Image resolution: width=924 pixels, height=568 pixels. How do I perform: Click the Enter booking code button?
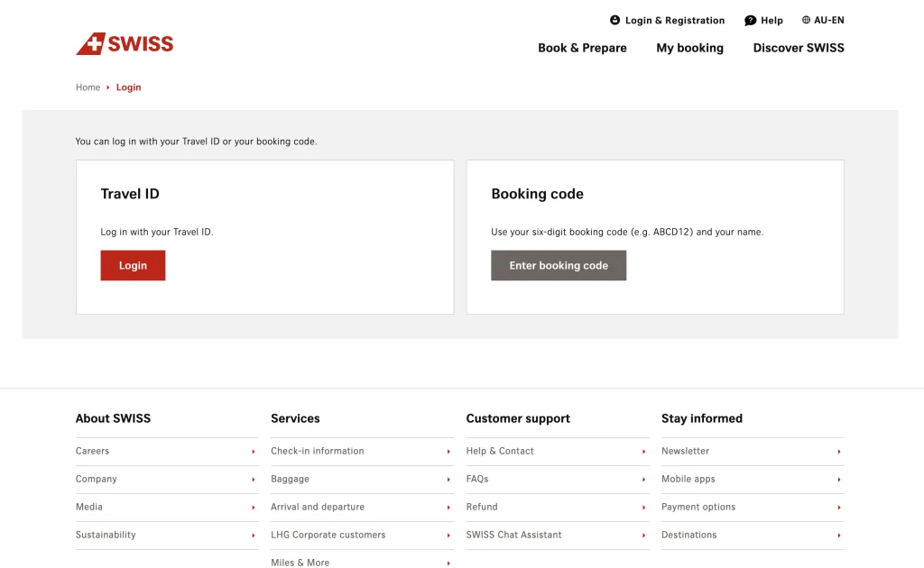pos(559,265)
